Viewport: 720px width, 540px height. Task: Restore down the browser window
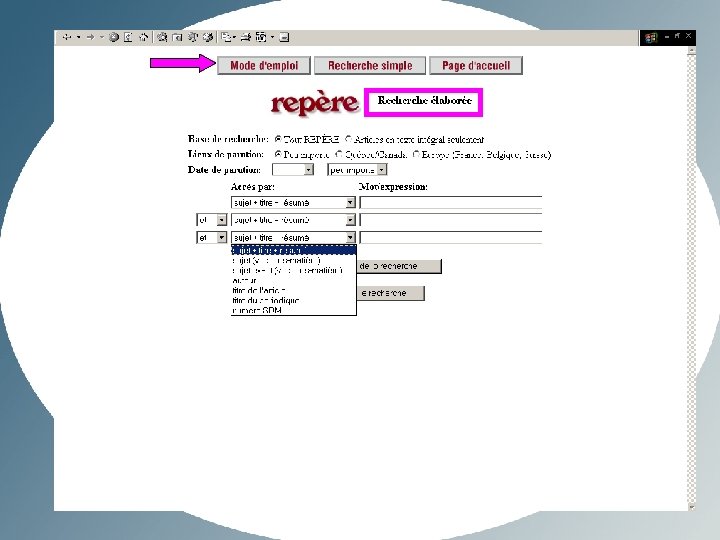click(x=678, y=36)
